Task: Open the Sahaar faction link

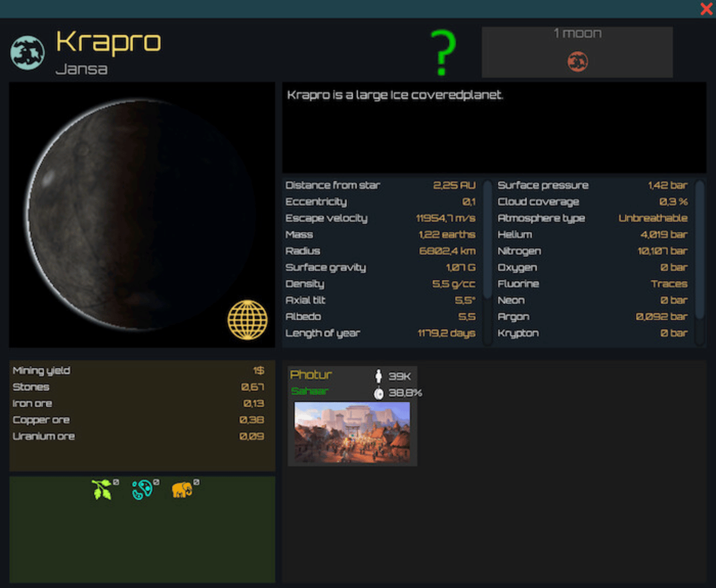Action: click(x=309, y=391)
